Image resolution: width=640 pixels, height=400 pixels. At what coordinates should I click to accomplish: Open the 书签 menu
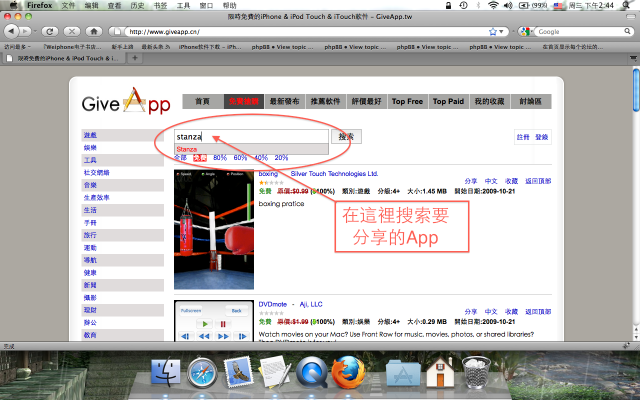pos(160,5)
